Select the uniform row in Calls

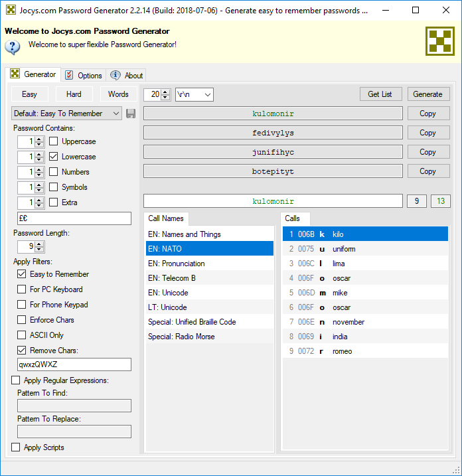click(x=365, y=249)
